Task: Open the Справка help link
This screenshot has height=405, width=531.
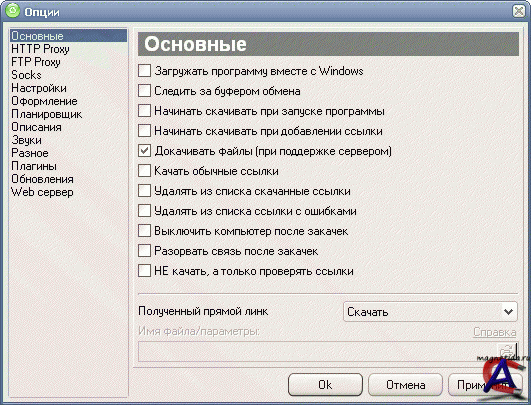Action: pyautogui.click(x=495, y=332)
